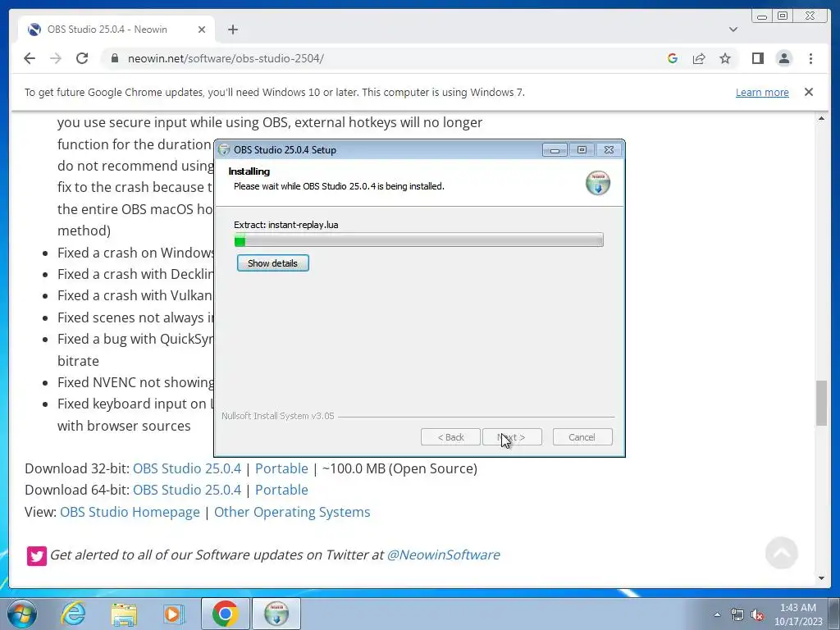Click the Chrome forward navigation arrow
The height and width of the screenshot is (630, 840).
point(56,58)
